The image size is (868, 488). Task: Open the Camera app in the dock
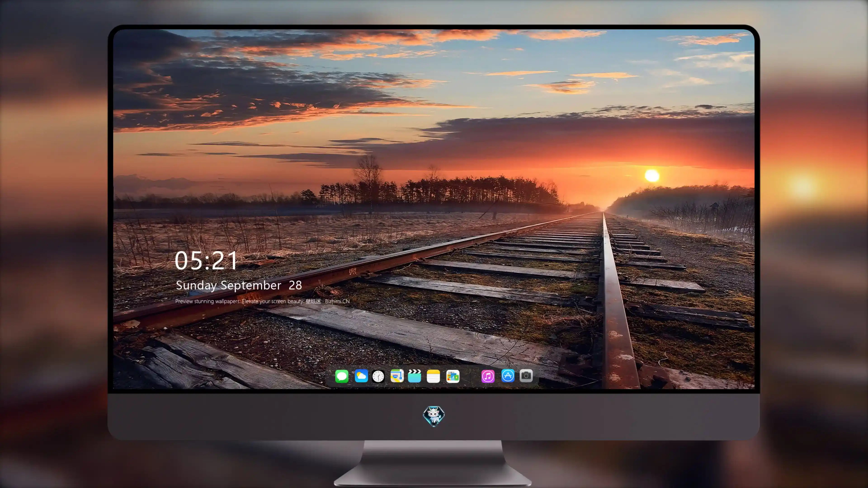(526, 375)
